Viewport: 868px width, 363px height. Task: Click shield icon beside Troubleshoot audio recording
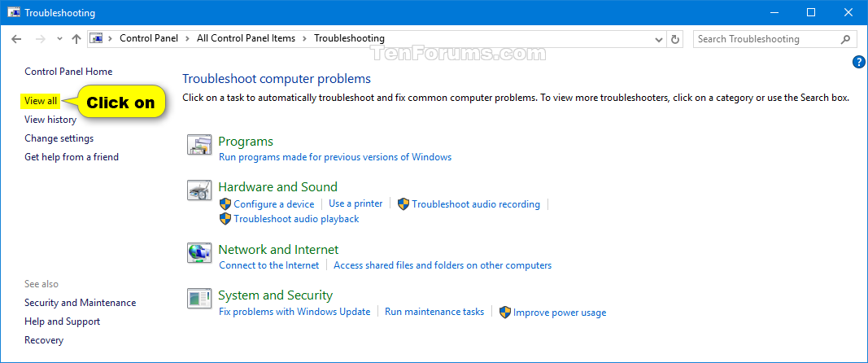[x=403, y=204]
